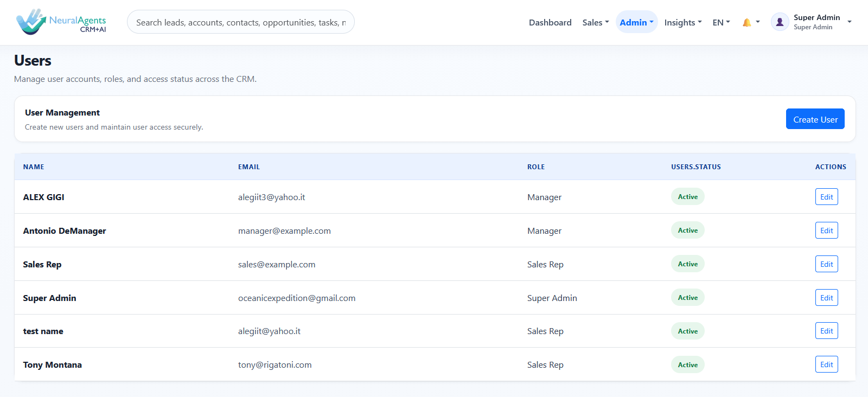868x397 pixels.
Task: Click the NeuralAgents CRM+AI logo
Action: click(x=61, y=22)
